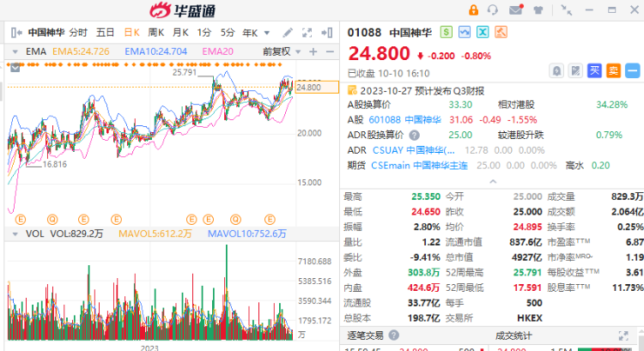
Task: Switch to 1分 chart tab
Action: [x=204, y=33]
